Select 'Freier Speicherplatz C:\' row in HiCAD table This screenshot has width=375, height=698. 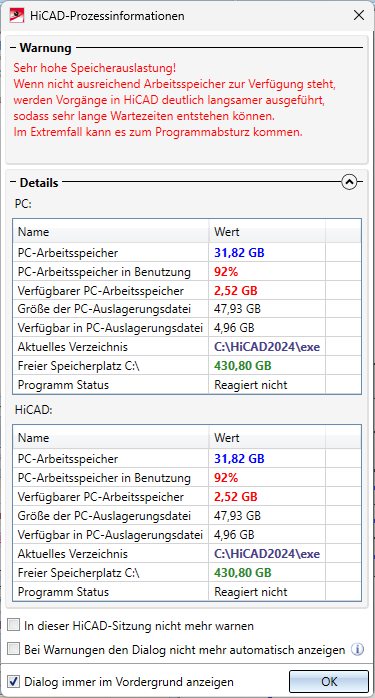(187, 572)
